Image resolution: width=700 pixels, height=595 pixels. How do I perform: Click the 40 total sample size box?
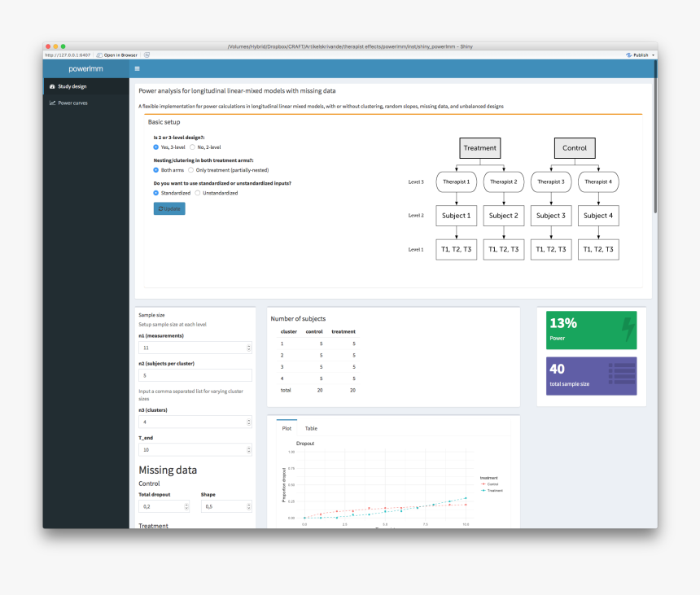point(591,376)
